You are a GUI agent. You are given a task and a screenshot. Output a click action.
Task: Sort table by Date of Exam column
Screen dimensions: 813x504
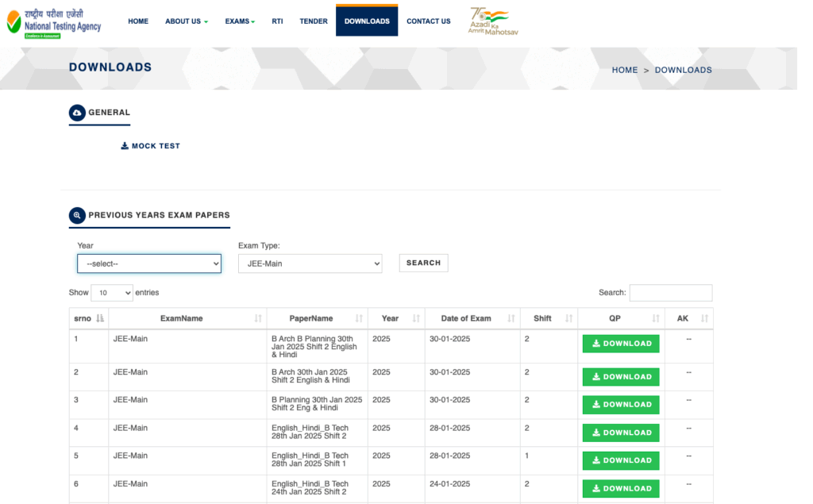click(x=466, y=318)
